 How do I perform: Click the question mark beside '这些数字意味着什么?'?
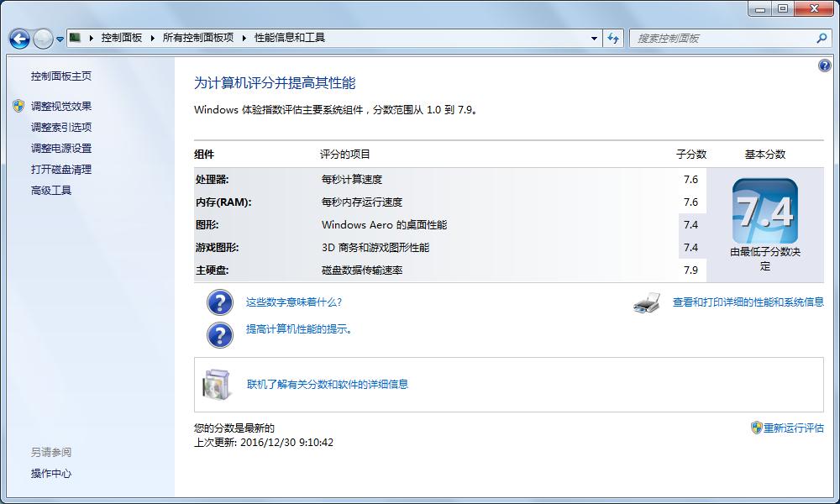point(219,302)
